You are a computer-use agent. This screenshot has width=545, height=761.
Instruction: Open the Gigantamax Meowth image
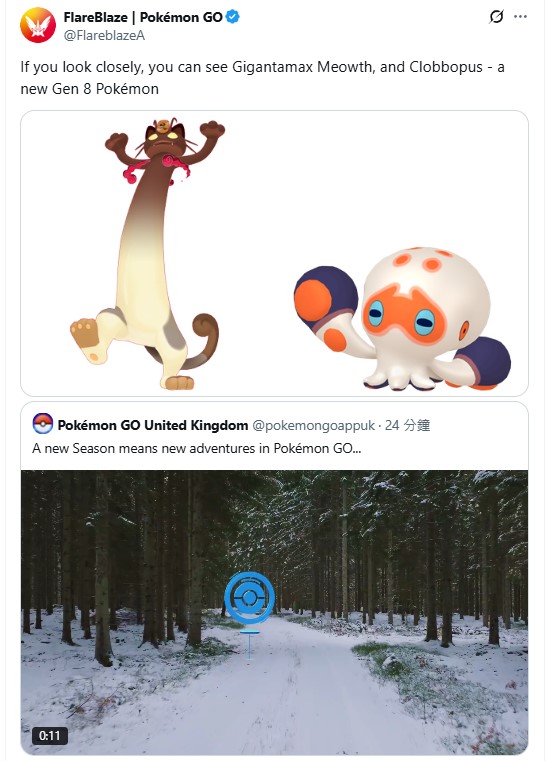point(148,253)
